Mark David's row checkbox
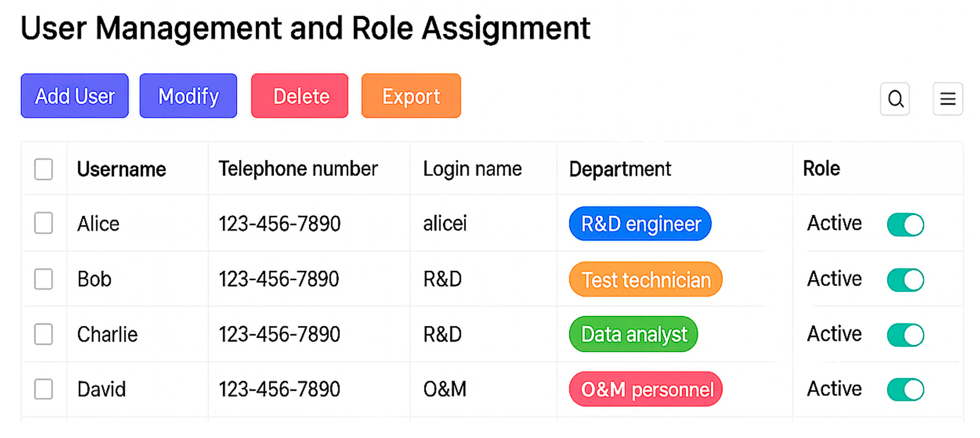This screenshot has height=438, width=980. (43, 389)
